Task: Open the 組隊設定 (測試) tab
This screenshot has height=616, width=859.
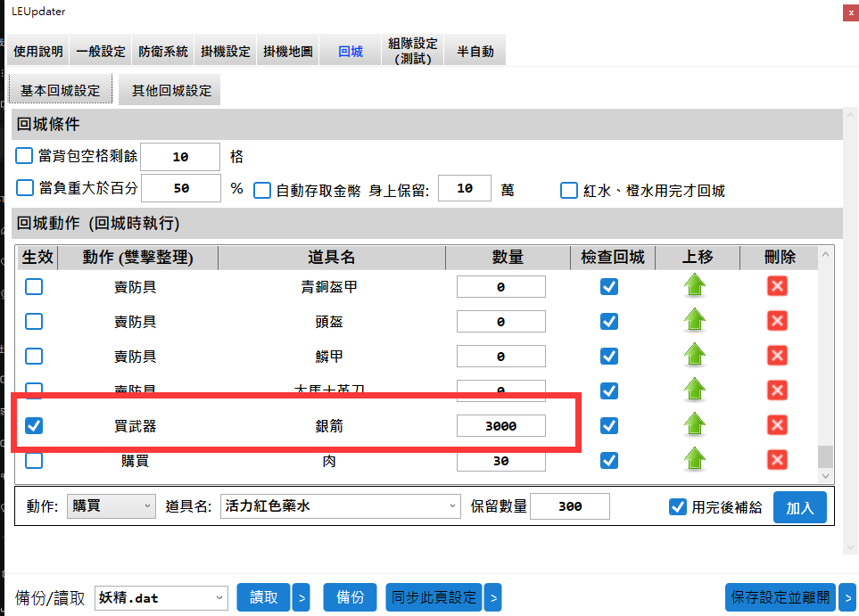Action: tap(413, 51)
